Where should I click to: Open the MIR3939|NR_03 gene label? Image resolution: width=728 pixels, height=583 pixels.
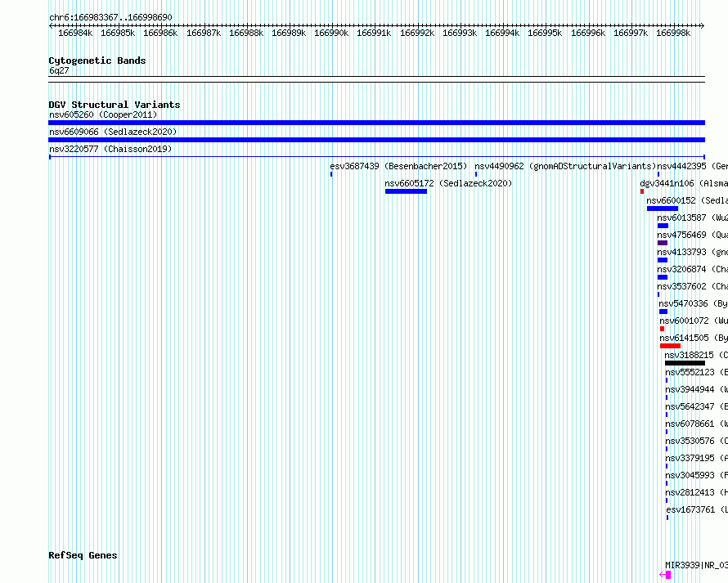click(x=696, y=565)
